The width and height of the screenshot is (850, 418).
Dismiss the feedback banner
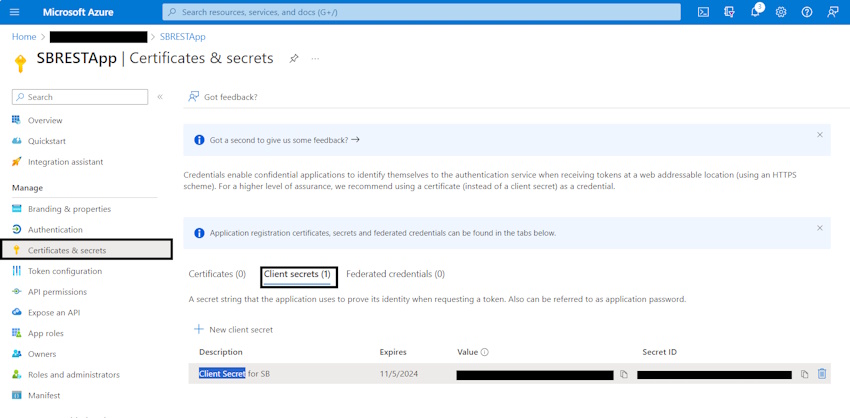pos(820,134)
